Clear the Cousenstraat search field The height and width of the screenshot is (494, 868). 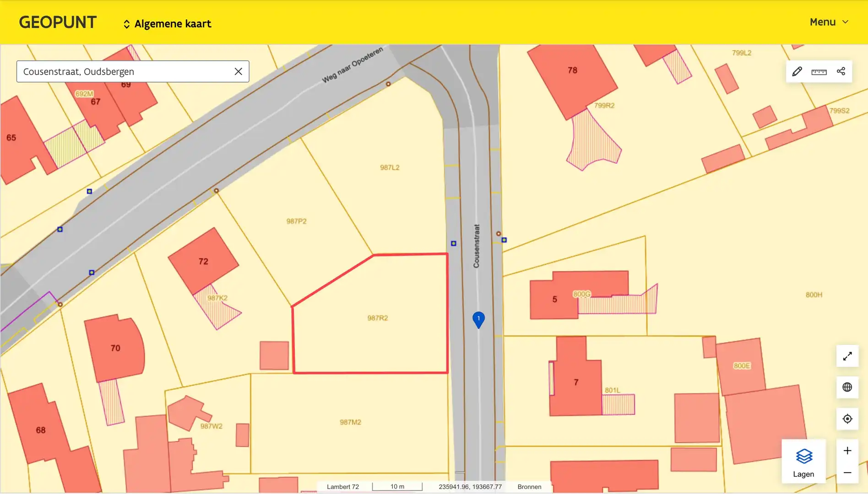point(238,71)
